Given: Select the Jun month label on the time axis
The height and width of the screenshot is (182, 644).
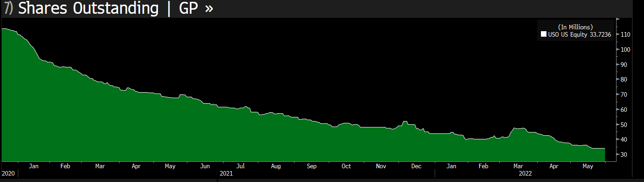Looking at the screenshot, I should (x=206, y=166).
